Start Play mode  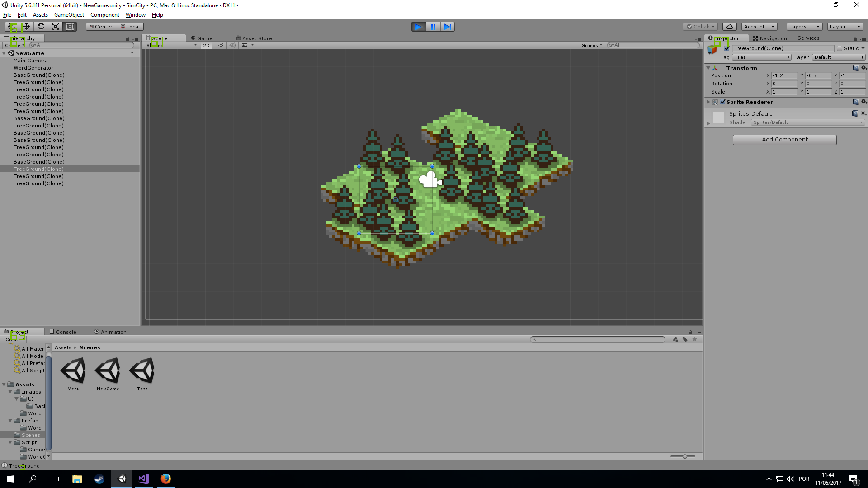(419, 27)
